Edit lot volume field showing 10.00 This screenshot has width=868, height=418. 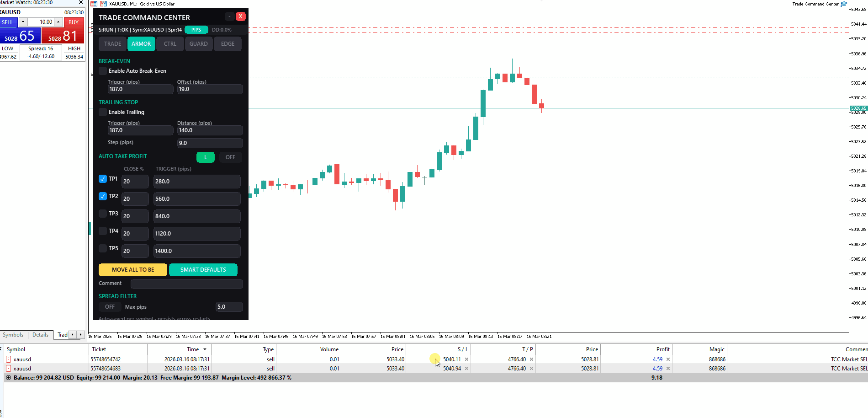pyautogui.click(x=41, y=22)
